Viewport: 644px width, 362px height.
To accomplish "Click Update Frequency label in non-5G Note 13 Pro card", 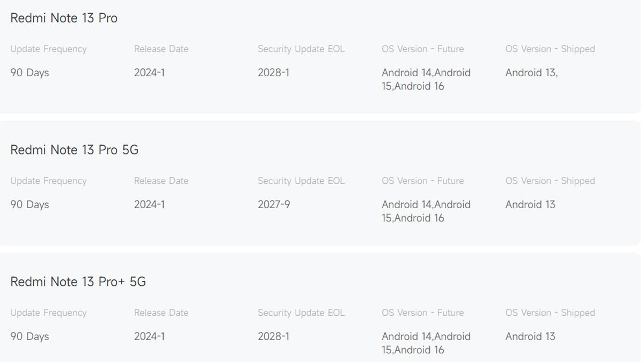I will (48, 49).
